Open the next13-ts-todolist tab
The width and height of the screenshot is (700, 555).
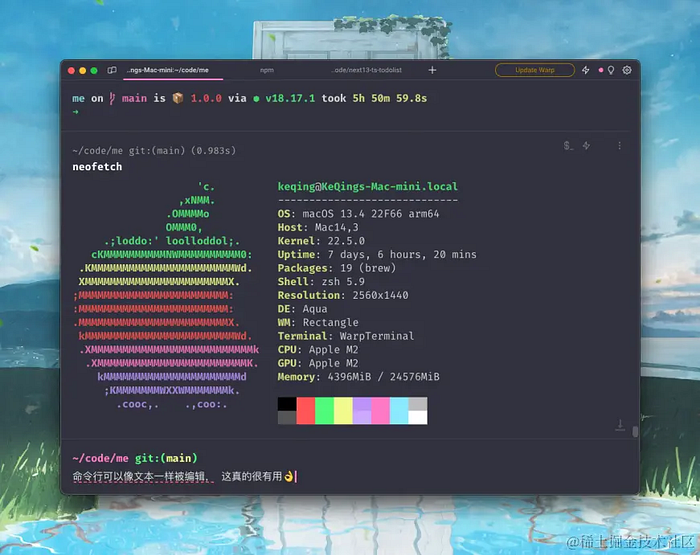pyautogui.click(x=367, y=70)
